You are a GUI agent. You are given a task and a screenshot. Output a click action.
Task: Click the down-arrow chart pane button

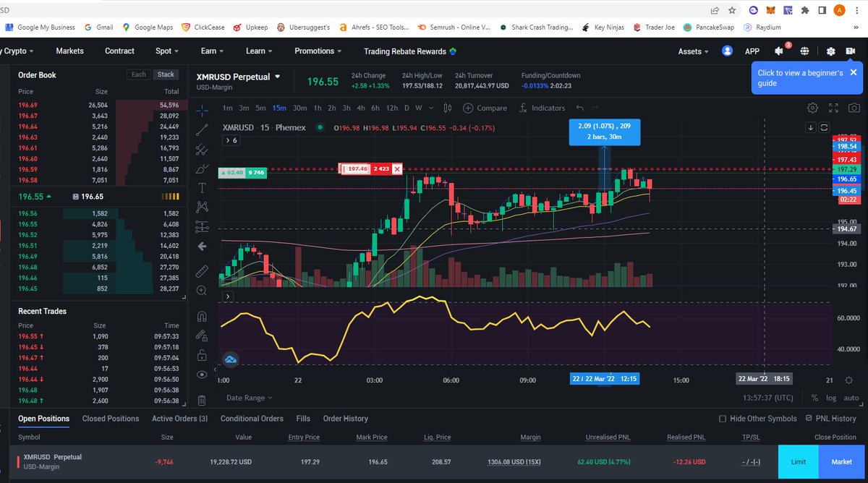click(x=811, y=127)
